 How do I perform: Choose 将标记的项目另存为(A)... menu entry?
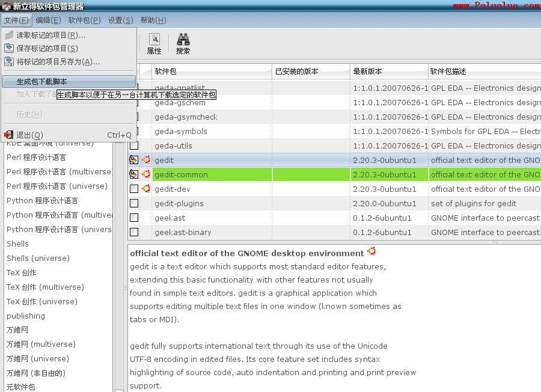click(69, 62)
